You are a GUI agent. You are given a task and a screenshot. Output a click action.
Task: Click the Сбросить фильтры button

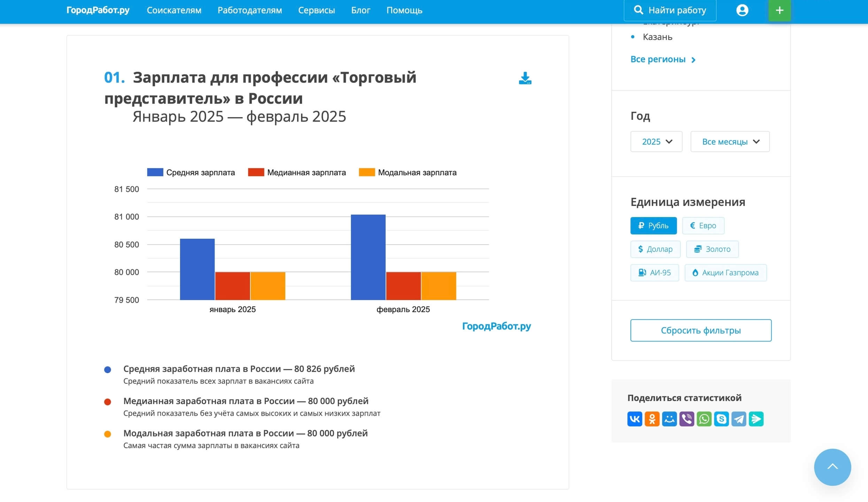(701, 330)
